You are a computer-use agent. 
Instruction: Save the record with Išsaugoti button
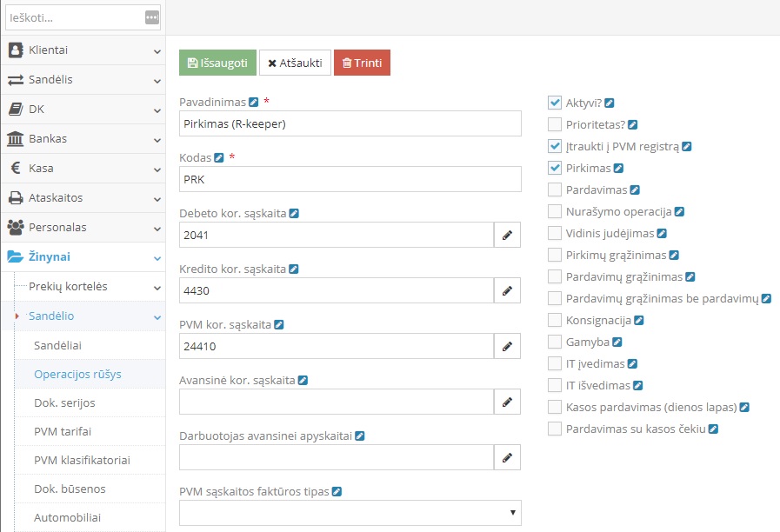[x=217, y=63]
